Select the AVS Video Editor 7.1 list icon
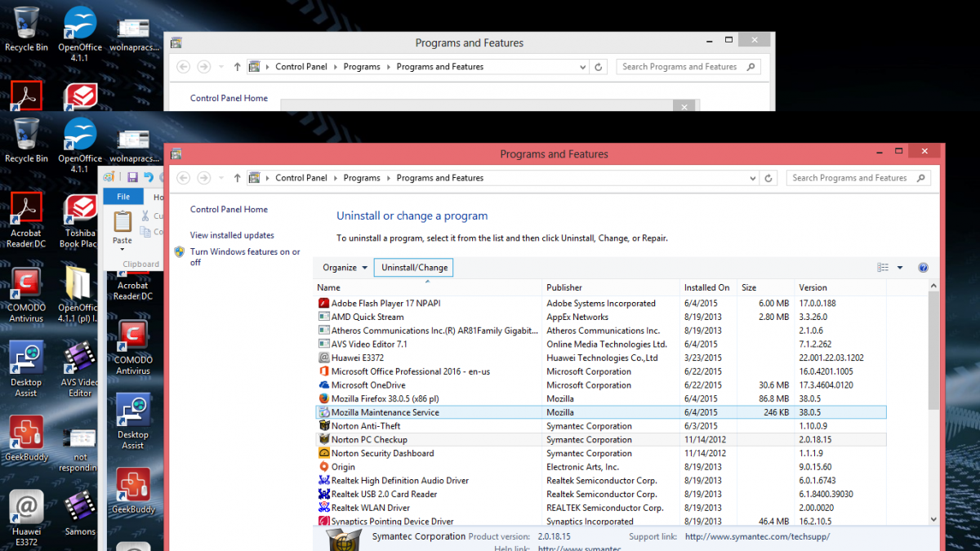 (x=324, y=344)
